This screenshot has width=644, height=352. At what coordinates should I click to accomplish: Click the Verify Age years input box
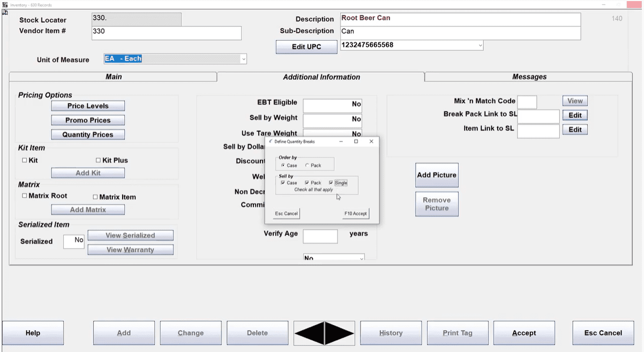click(320, 236)
